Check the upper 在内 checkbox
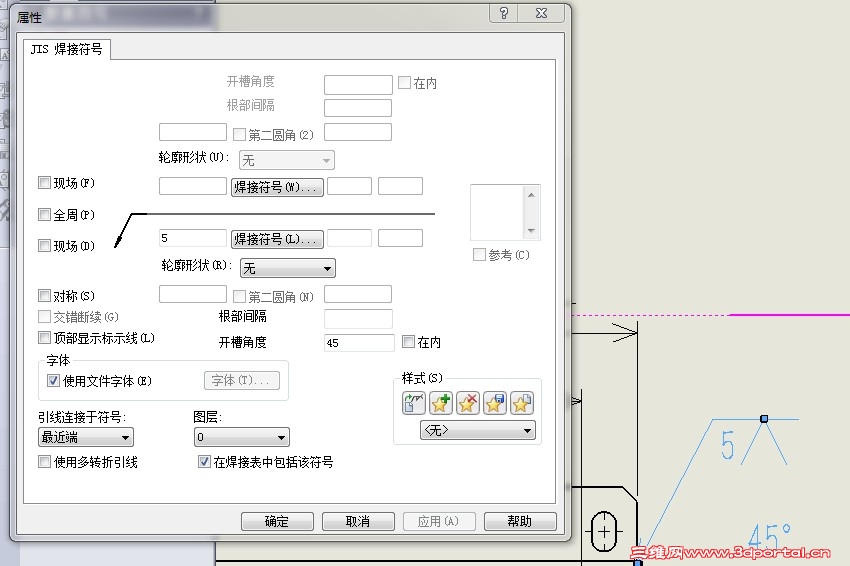The image size is (850, 566). pyautogui.click(x=404, y=82)
